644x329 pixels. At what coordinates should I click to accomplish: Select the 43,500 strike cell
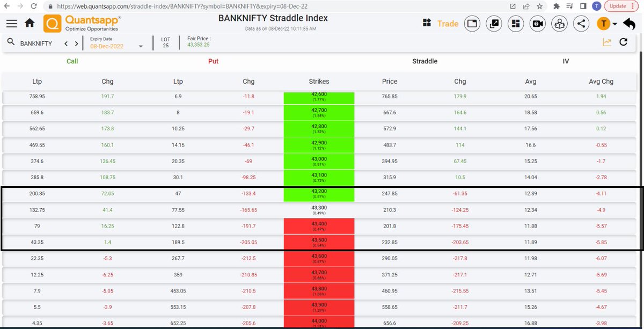(x=319, y=242)
